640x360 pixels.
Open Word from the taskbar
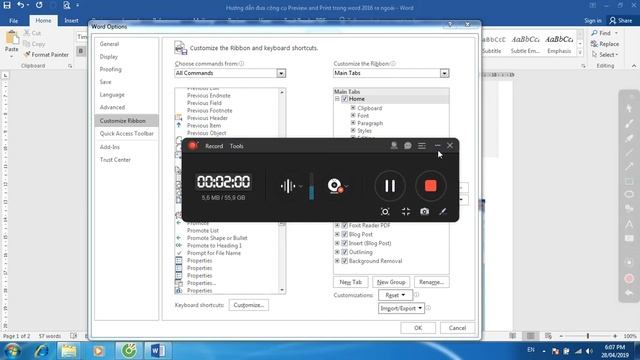(x=158, y=351)
